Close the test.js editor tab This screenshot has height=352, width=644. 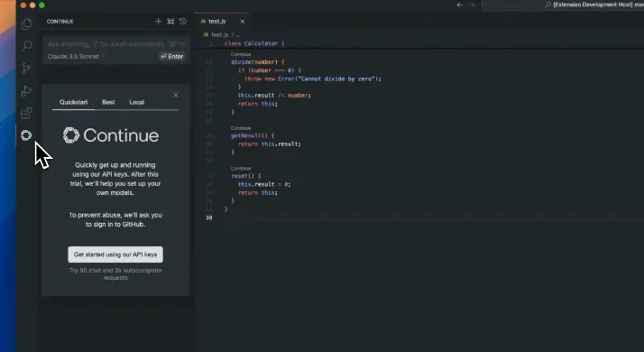(243, 22)
